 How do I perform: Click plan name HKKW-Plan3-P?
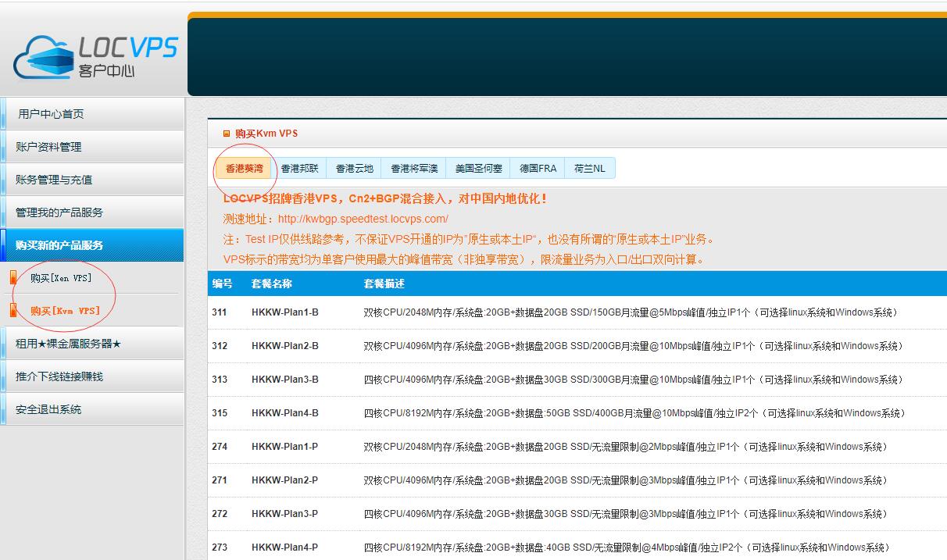(x=285, y=514)
